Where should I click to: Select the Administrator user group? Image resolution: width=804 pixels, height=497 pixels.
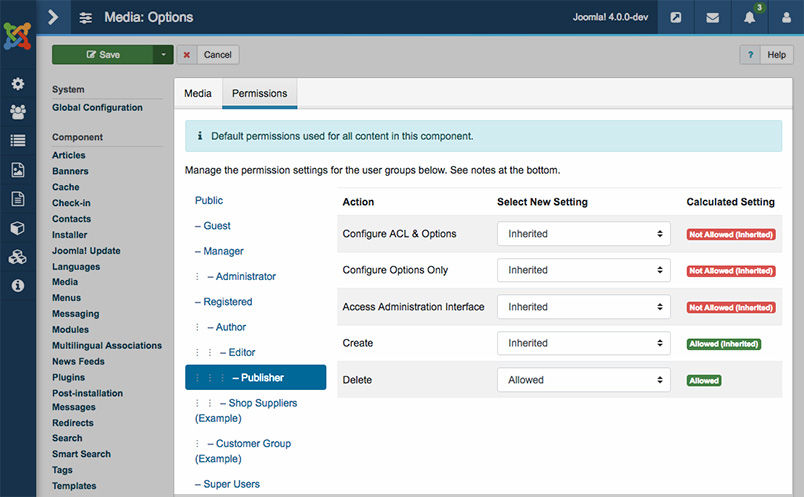pyautogui.click(x=245, y=276)
